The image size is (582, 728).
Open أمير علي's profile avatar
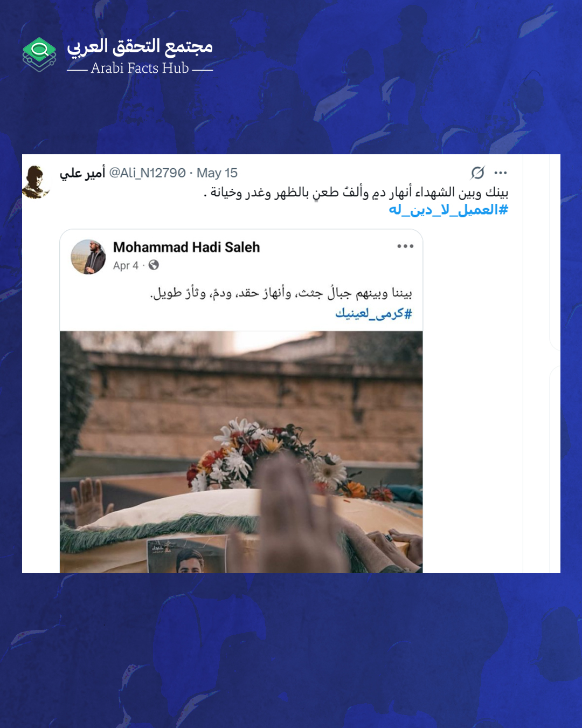click(x=36, y=182)
